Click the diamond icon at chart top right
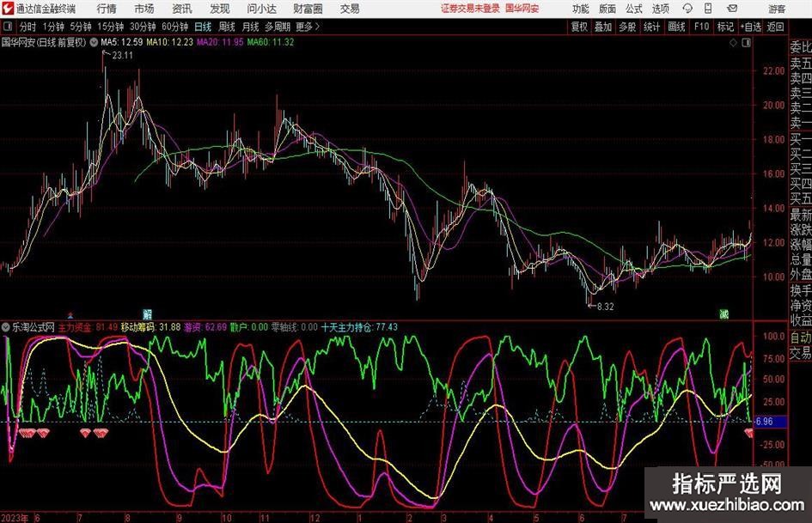Screen dimensions: 812x523 point(733,43)
